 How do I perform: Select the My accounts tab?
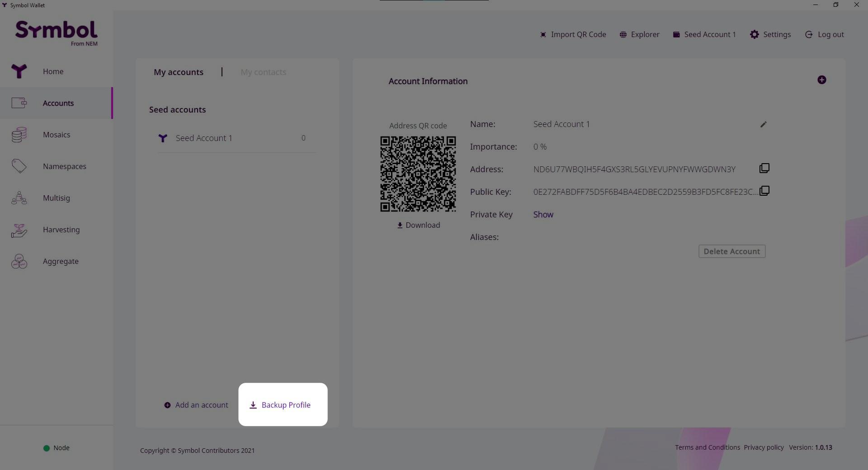[179, 72]
